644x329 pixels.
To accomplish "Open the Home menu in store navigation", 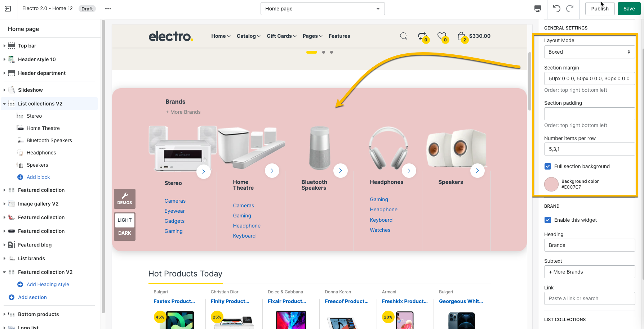I will coord(221,36).
